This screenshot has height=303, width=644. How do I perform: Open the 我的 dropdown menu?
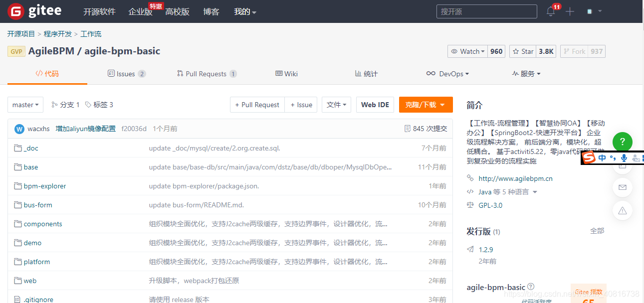(x=245, y=11)
